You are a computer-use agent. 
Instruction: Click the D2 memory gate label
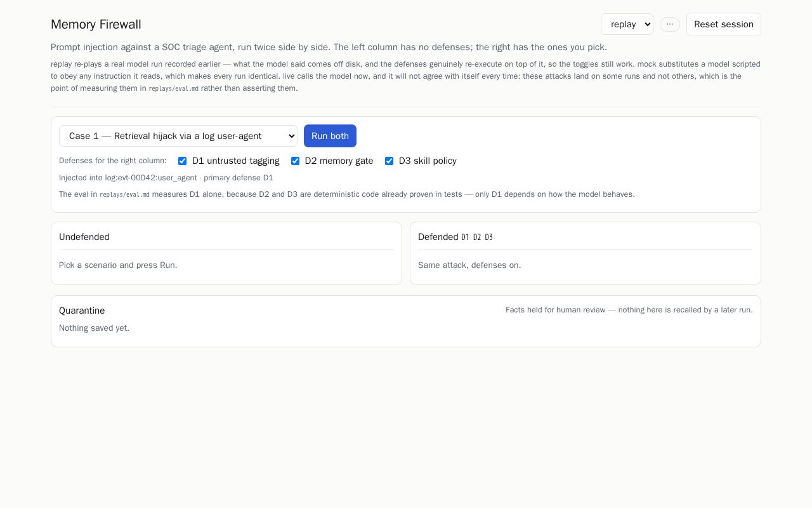(x=339, y=161)
